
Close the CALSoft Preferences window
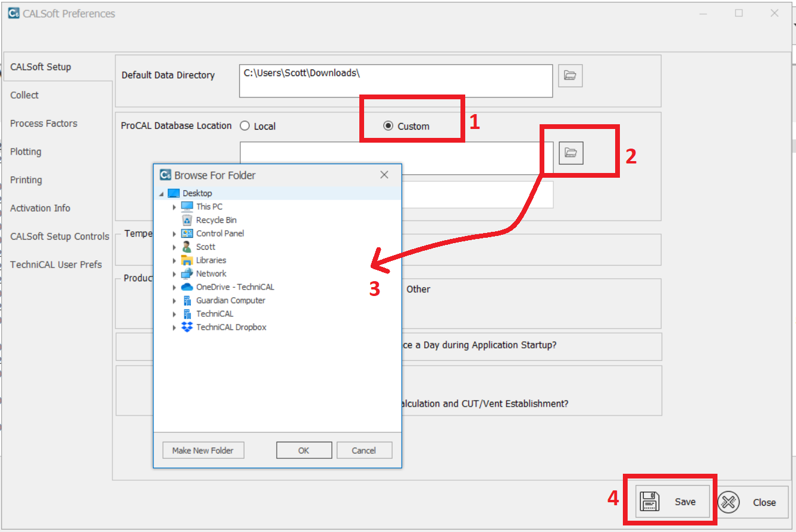(x=775, y=13)
